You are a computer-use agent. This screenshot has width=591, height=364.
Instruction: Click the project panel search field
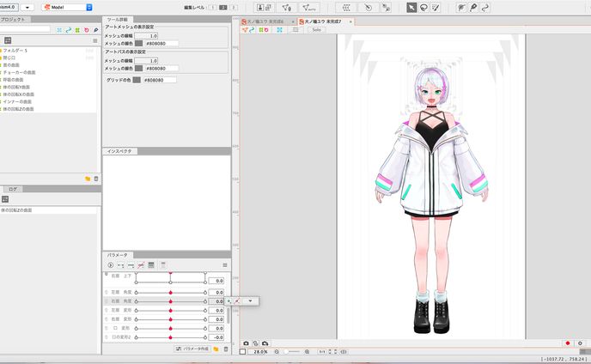click(25, 29)
